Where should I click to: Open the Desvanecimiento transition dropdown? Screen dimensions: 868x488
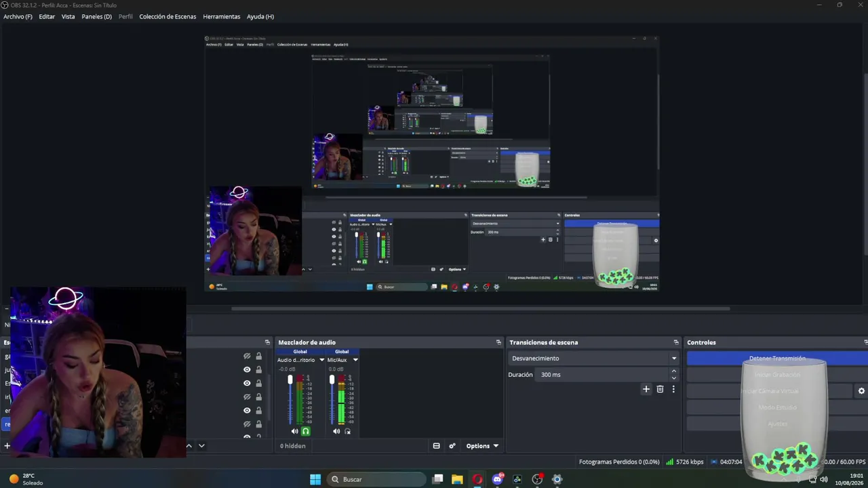pos(593,358)
